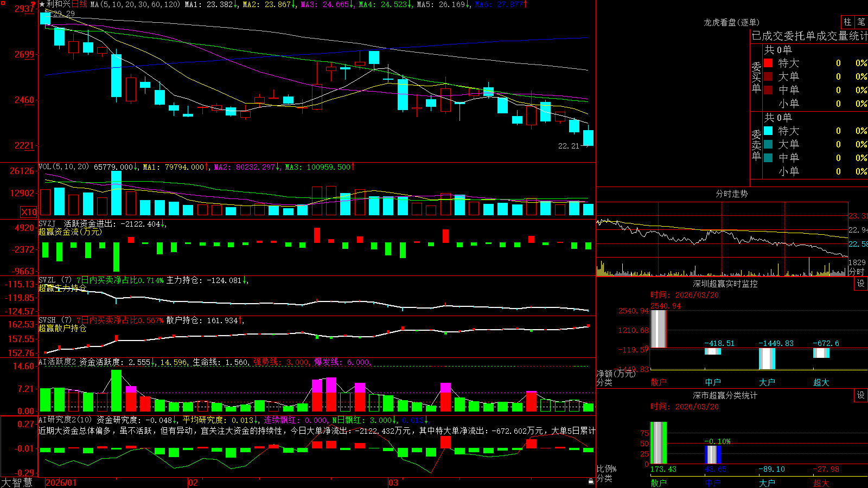Click the 2026/01 date marker on time axis

point(61,483)
